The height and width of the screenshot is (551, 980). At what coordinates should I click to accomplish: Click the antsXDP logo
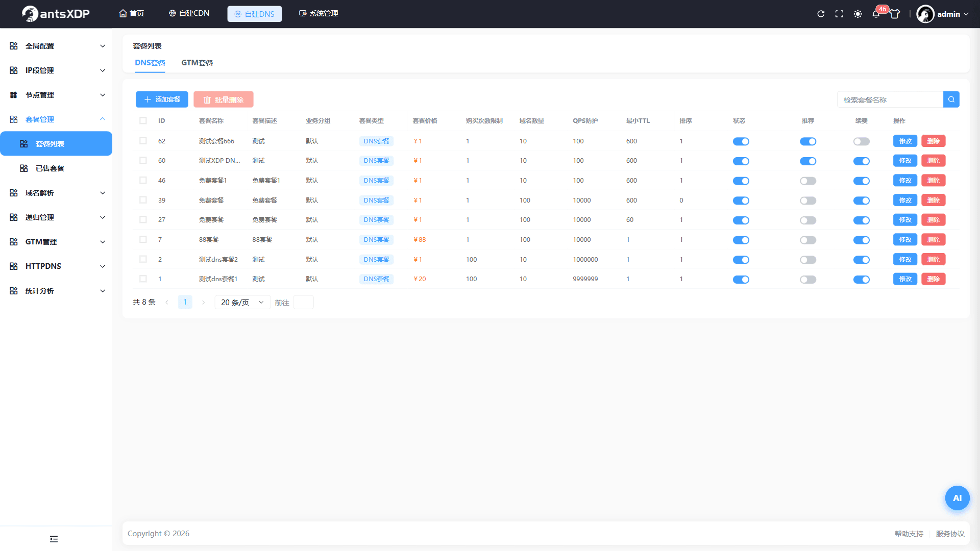(56, 14)
